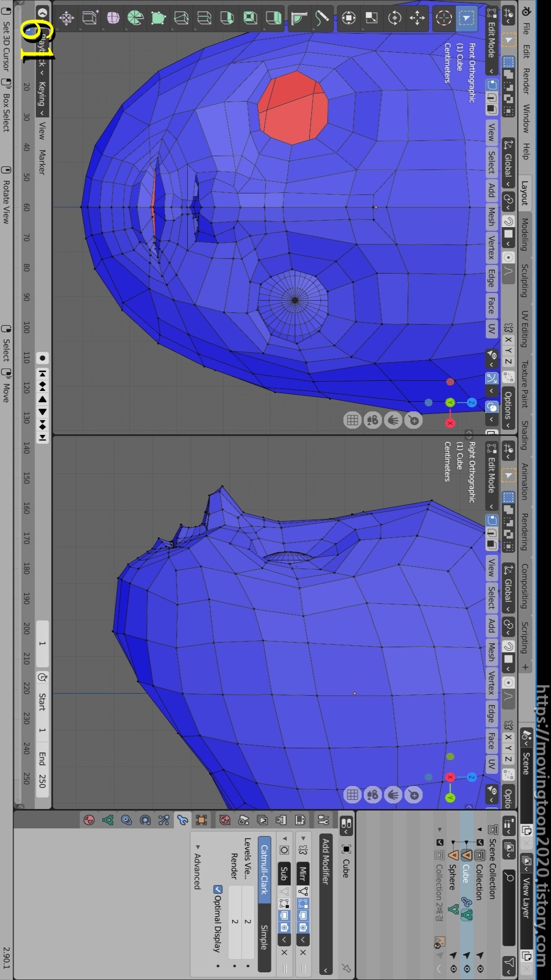The width and height of the screenshot is (551, 980).
Task: Open World properties tab icon
Action: click(225, 820)
